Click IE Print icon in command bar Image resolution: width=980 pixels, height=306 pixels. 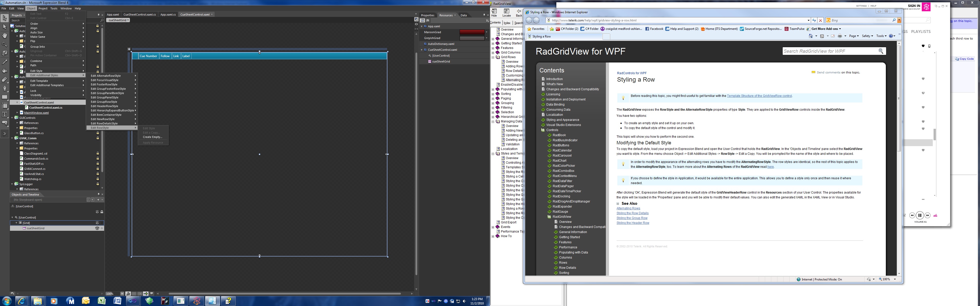840,36
